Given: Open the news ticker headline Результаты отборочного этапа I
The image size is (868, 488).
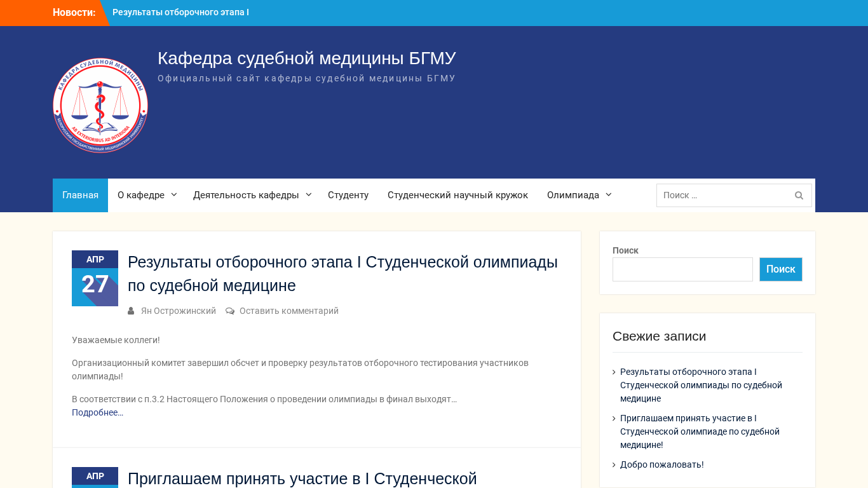Looking at the screenshot, I should click(180, 13).
